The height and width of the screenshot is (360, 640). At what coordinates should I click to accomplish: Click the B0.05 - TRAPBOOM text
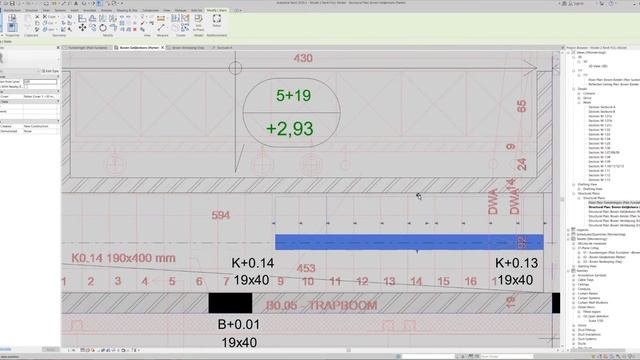coord(321,305)
